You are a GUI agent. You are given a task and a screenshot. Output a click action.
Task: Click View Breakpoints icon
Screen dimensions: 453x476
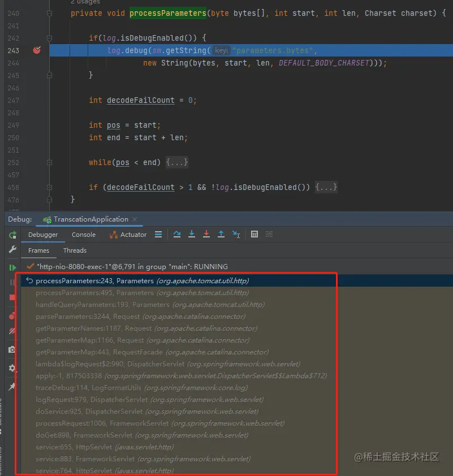[12, 316]
